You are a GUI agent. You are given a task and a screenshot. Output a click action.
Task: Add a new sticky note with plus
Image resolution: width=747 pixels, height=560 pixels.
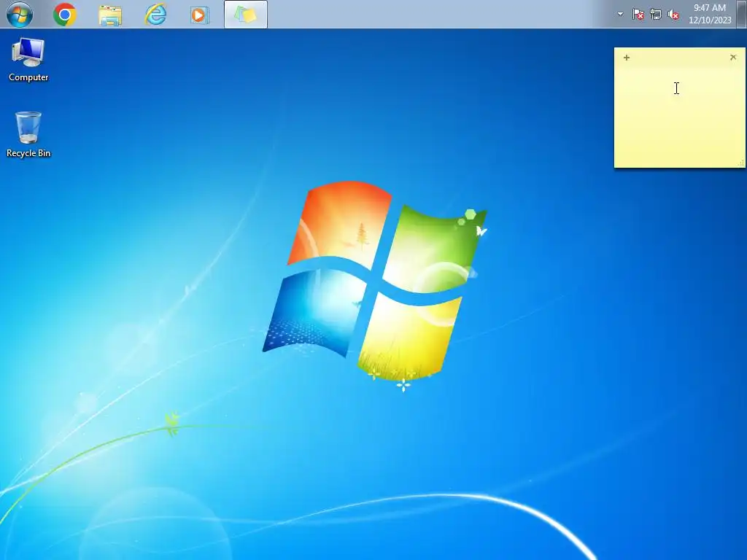pos(627,58)
